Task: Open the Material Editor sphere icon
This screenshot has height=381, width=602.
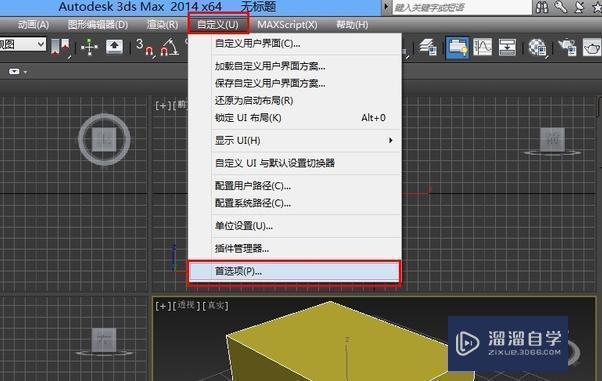Action: 537,48
